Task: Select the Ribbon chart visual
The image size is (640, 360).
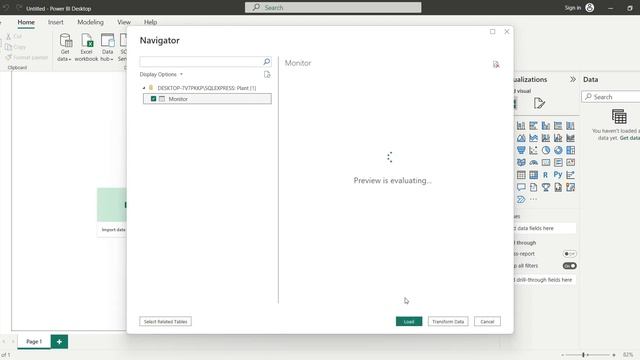Action: (570, 138)
